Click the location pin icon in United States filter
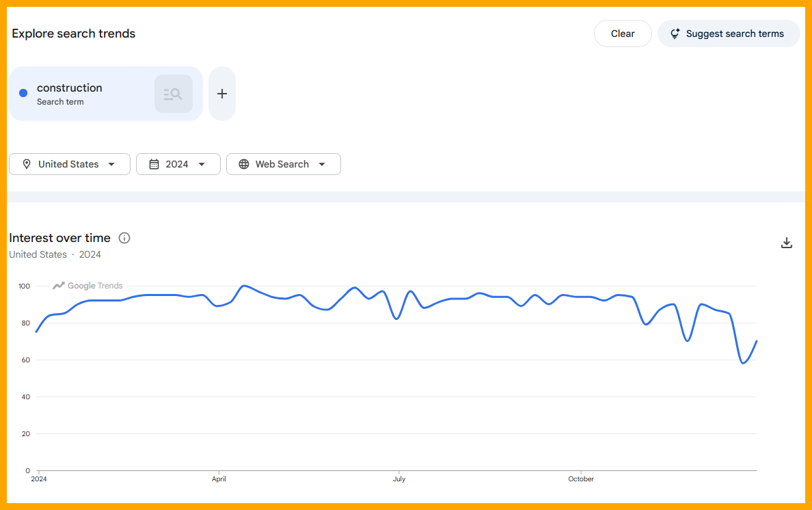This screenshot has width=812, height=510. point(26,164)
